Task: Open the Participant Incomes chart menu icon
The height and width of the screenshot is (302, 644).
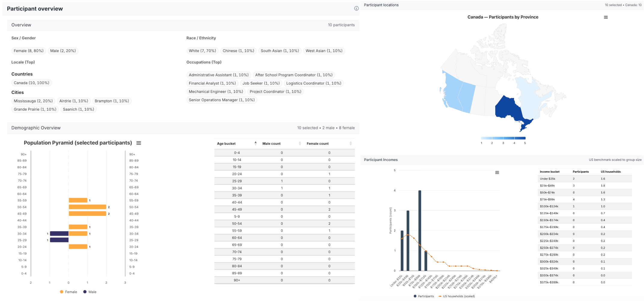Action: (497, 172)
